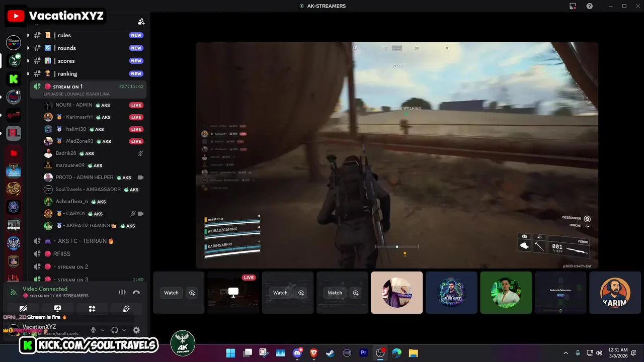Open the activities launcher button
The height and width of the screenshot is (362, 644).
tap(92, 309)
